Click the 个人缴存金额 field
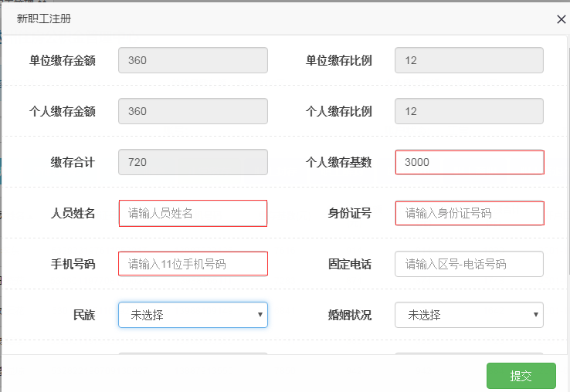The height and width of the screenshot is (392, 570). click(x=193, y=111)
